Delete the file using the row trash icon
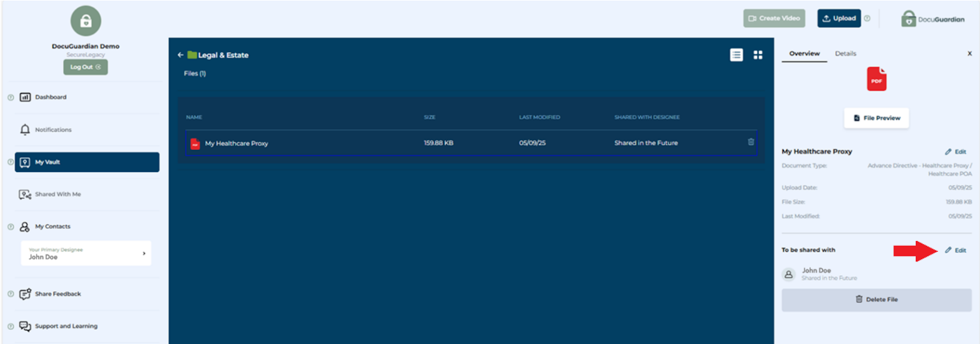 click(x=751, y=142)
